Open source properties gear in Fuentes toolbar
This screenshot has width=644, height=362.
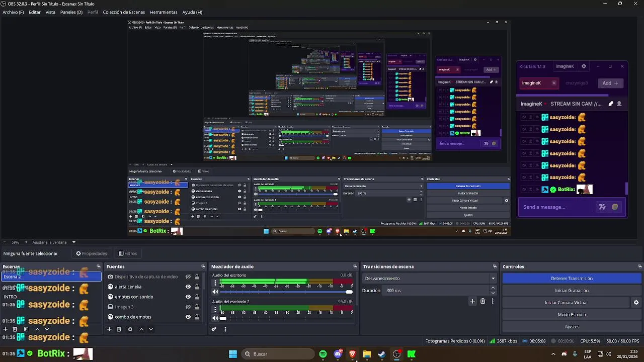pyautogui.click(x=130, y=329)
